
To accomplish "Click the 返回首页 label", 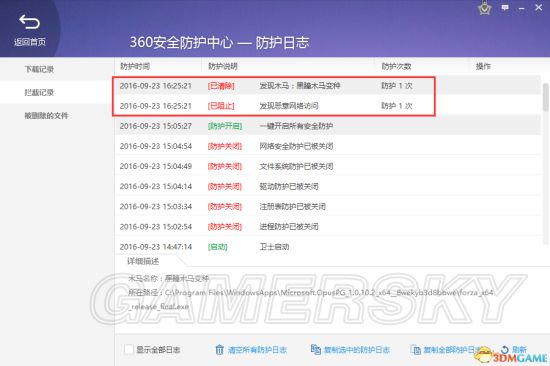I will pos(30,42).
